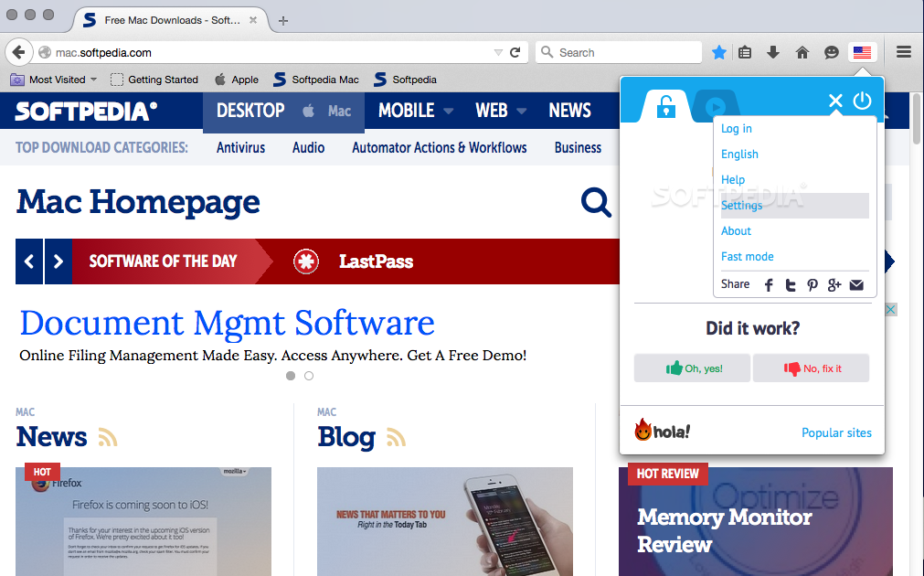Share Hola on Facebook

click(x=769, y=285)
